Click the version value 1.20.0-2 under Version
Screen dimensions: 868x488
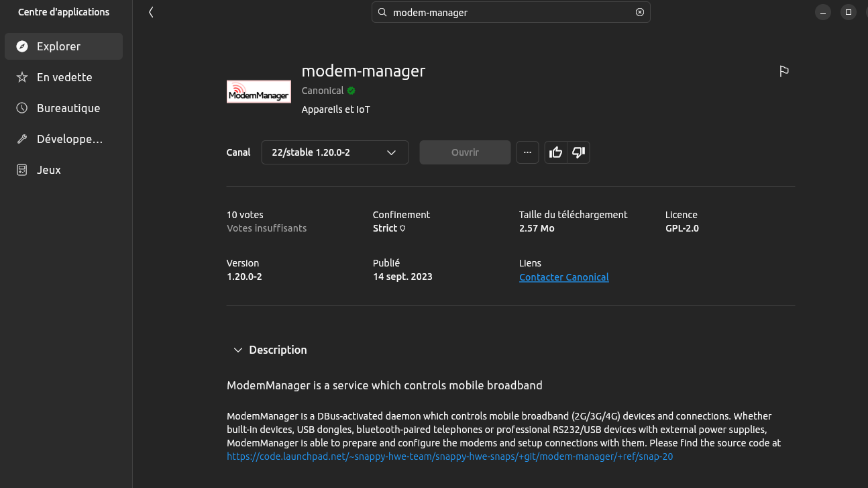[244, 277]
